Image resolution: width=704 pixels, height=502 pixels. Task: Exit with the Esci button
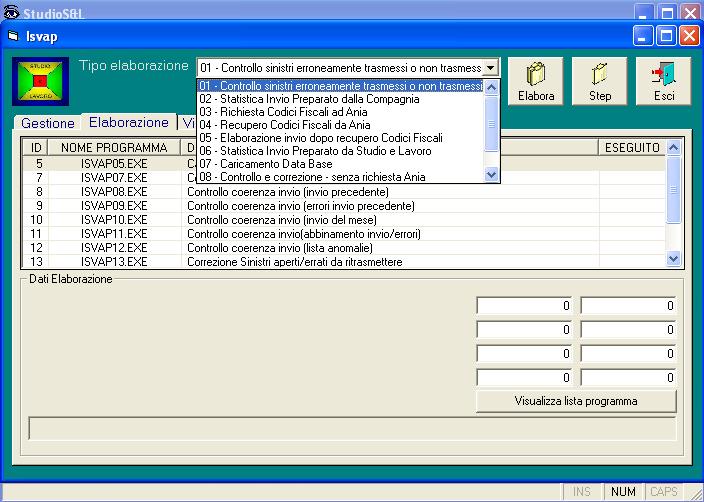coord(663,81)
